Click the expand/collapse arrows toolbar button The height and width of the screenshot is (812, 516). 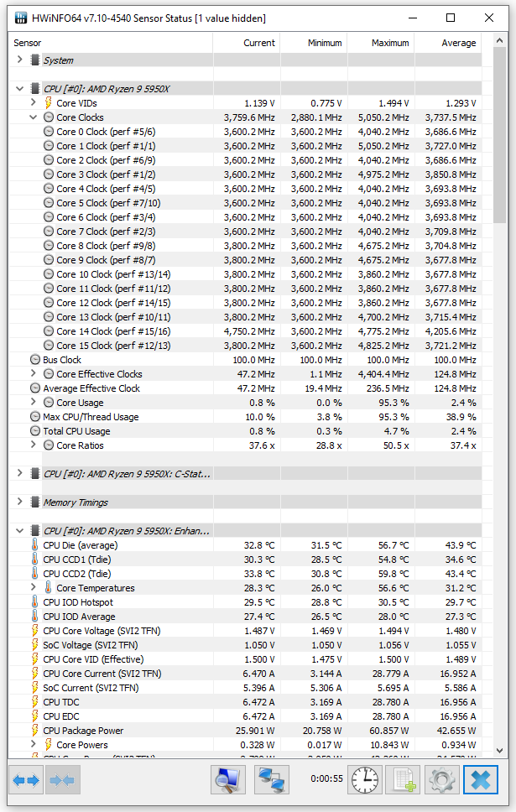(26, 780)
